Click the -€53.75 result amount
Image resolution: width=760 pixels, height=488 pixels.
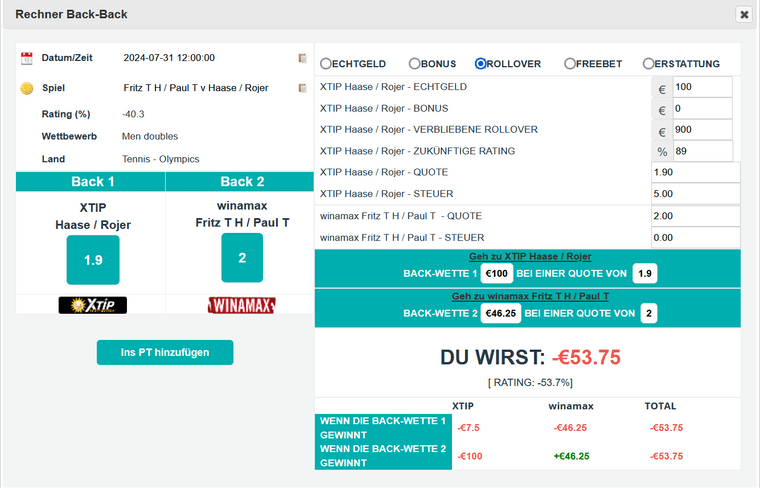(586, 358)
